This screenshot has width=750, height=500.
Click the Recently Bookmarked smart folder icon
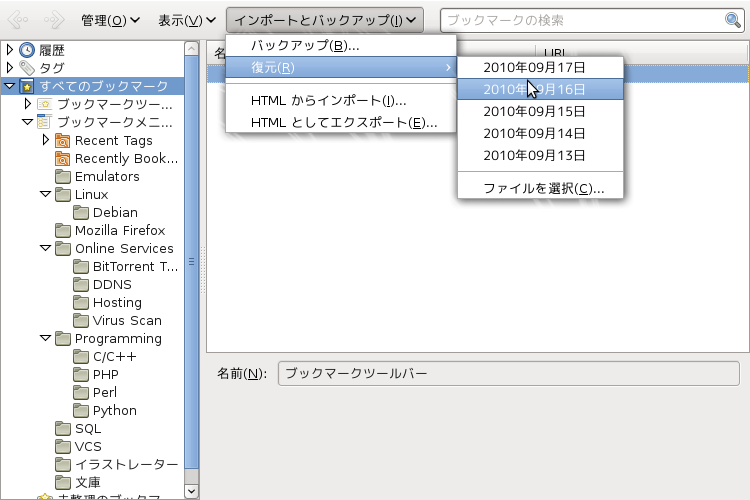pos(63,159)
